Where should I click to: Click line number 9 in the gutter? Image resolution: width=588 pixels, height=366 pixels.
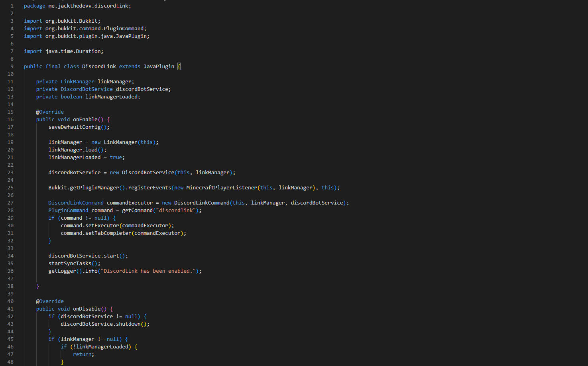pyautogui.click(x=12, y=67)
